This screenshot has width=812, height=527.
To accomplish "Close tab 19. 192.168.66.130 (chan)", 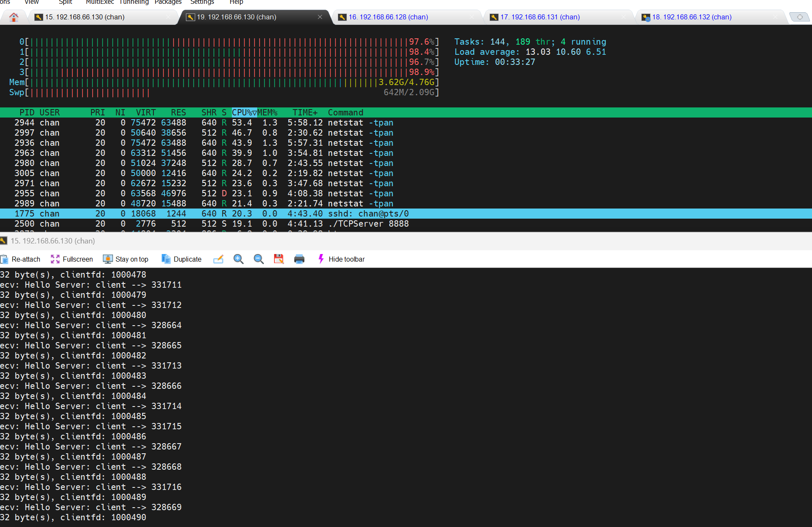I will point(320,17).
